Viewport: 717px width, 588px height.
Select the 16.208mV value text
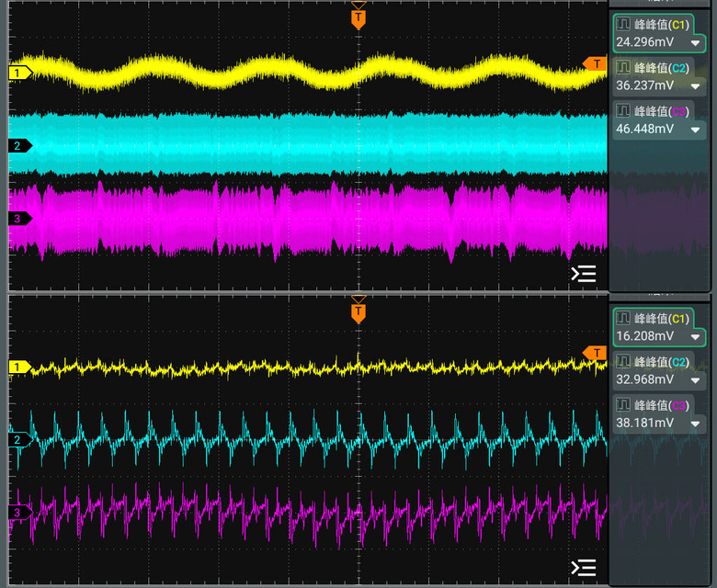tap(644, 336)
